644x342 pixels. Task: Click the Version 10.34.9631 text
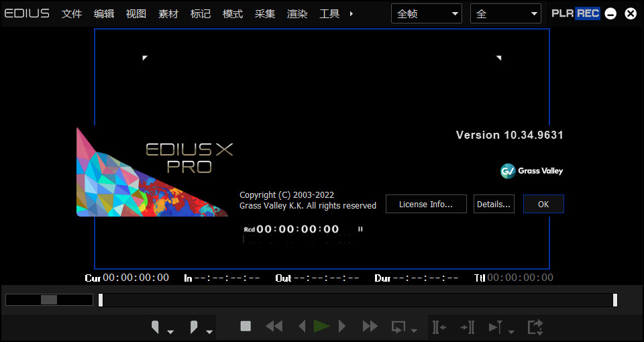[510, 135]
